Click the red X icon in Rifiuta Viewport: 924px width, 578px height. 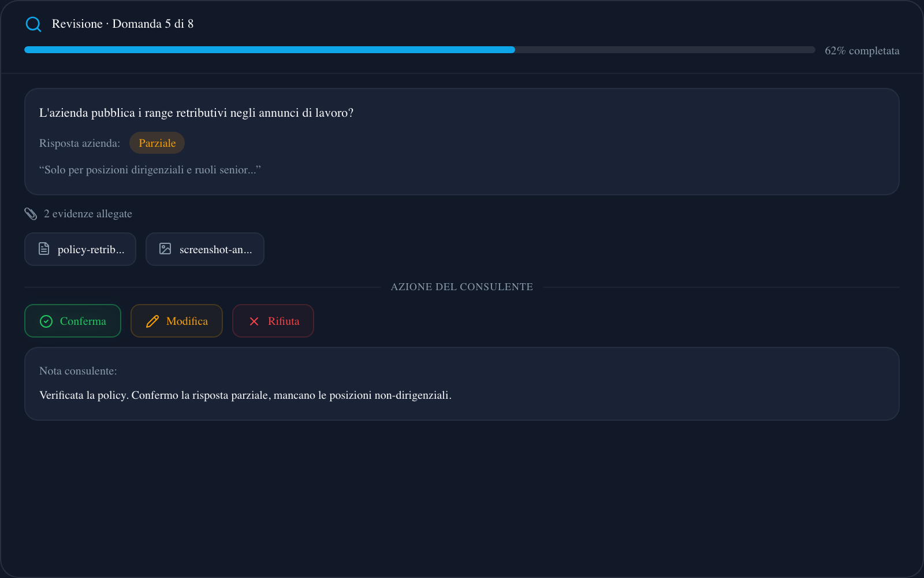(x=254, y=321)
